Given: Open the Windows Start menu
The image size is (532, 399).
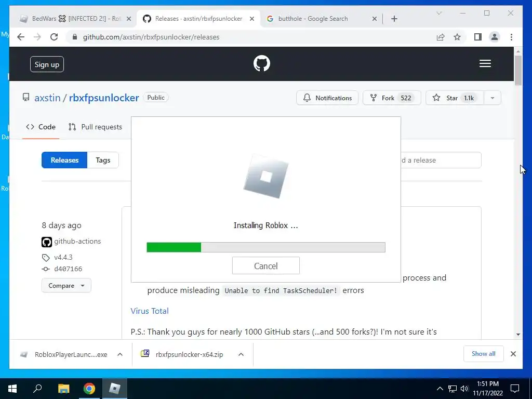Looking at the screenshot, I should tap(12, 389).
